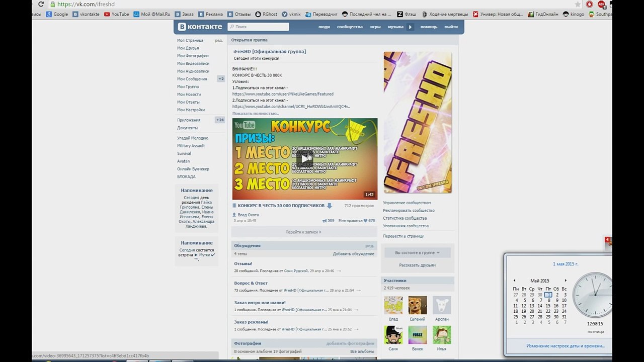Open Все альбомы link
Screen dimensions: 644x362
(x=362, y=351)
